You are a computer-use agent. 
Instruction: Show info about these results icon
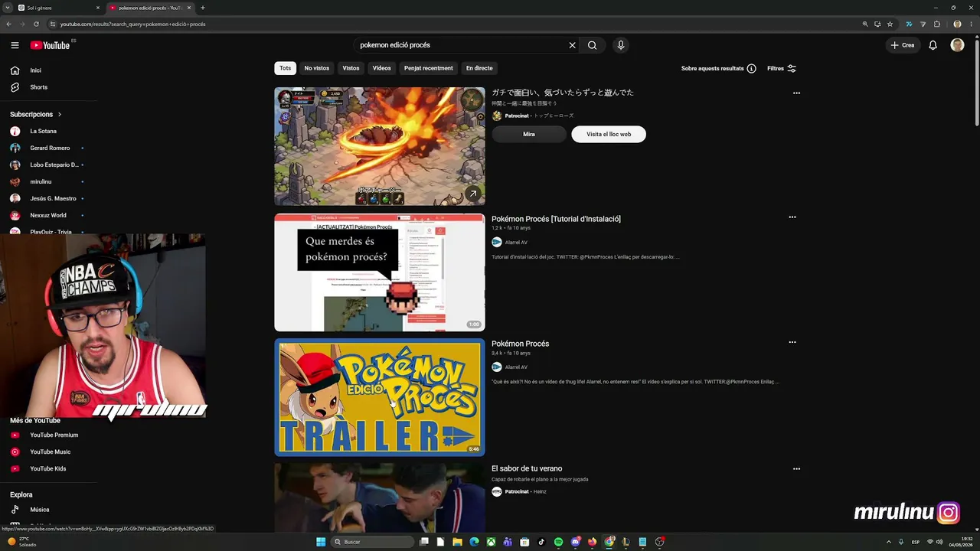pyautogui.click(x=751, y=68)
